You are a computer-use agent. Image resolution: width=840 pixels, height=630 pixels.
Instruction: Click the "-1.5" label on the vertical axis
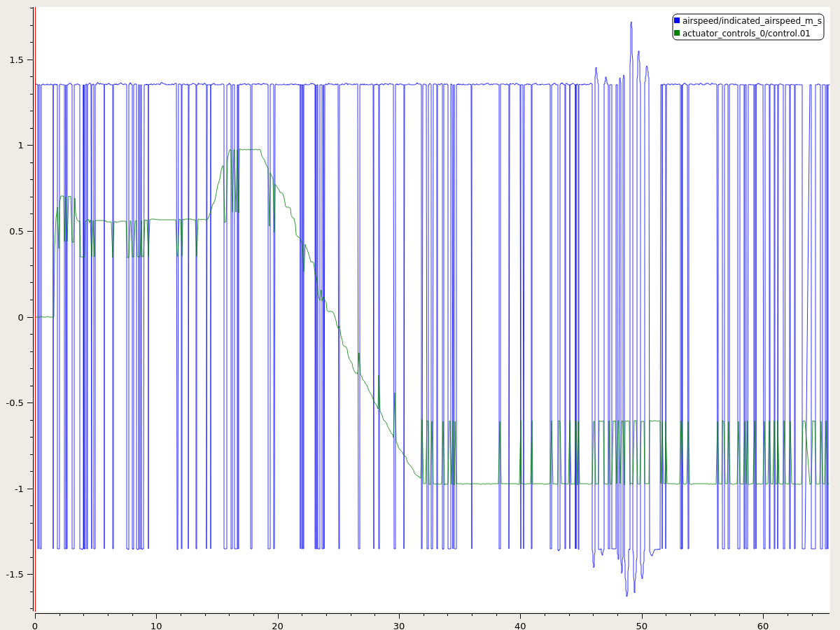point(16,575)
